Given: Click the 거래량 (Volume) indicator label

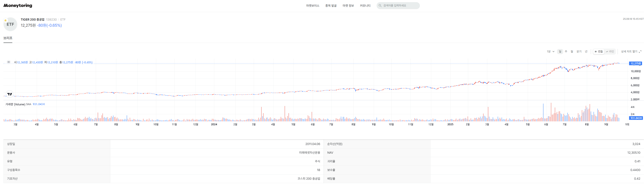Looking at the screenshot, I should click(15, 104).
